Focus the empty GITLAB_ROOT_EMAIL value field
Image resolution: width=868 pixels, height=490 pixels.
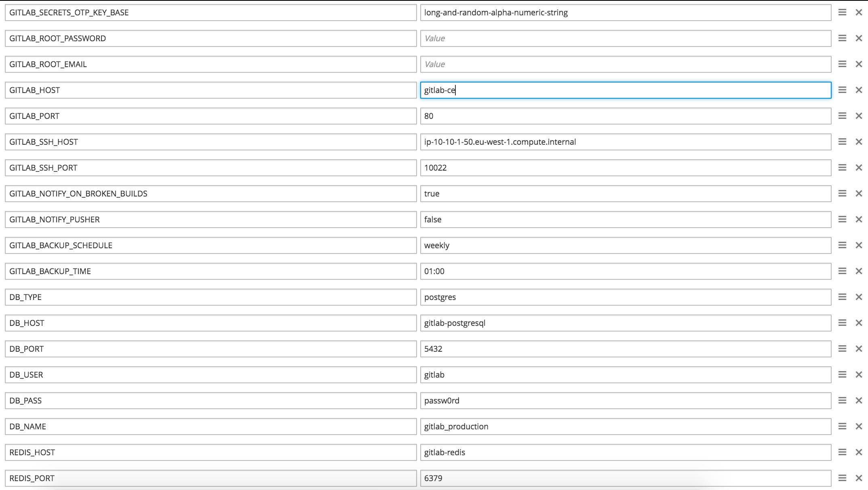(626, 64)
